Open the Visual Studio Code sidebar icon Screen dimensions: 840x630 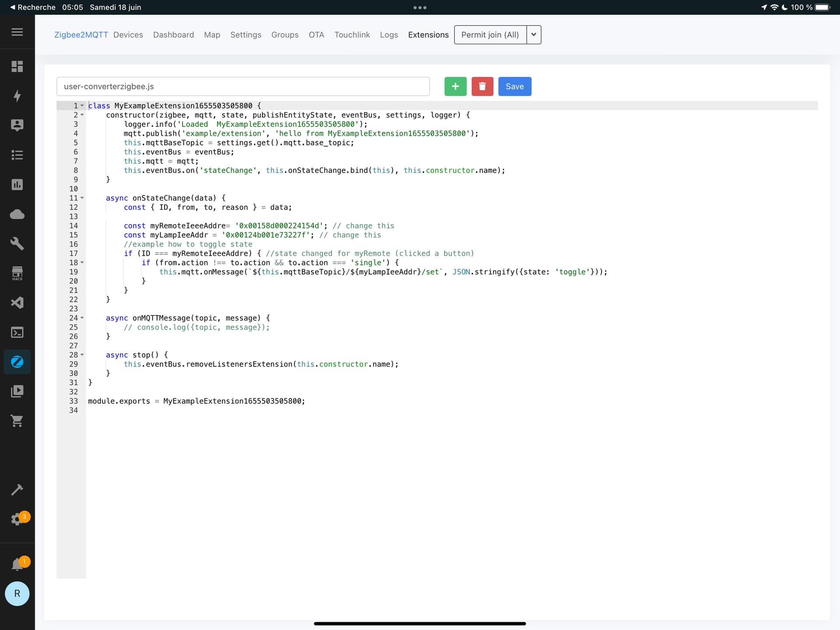pyautogui.click(x=17, y=303)
